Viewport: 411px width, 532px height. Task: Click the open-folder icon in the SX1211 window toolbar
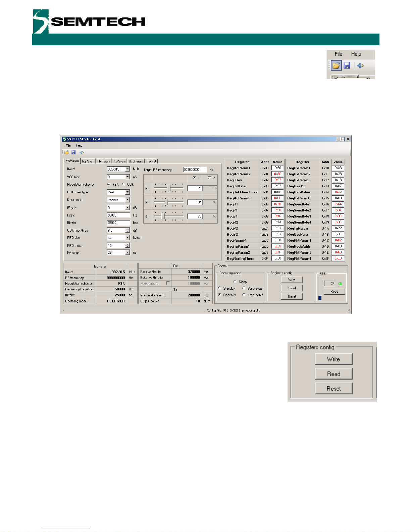coord(67,152)
